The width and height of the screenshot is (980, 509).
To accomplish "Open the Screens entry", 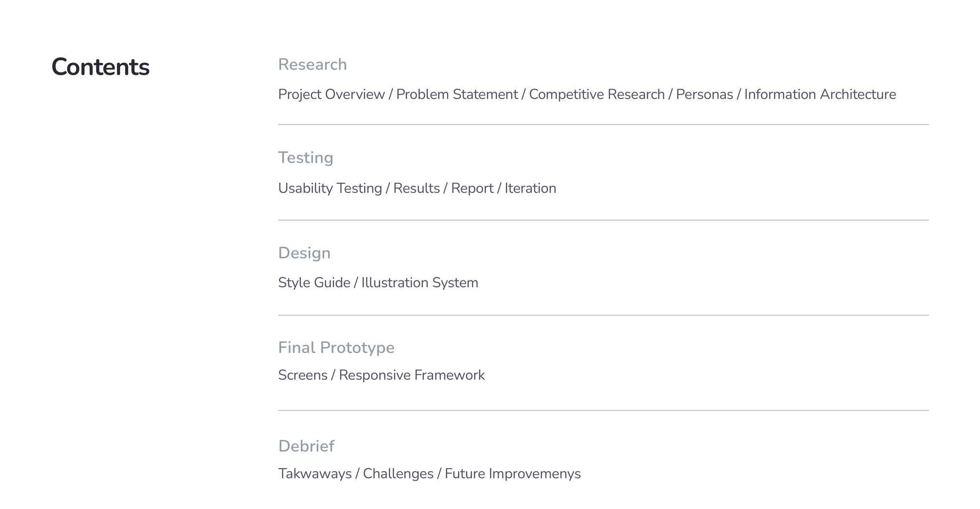I will point(302,375).
